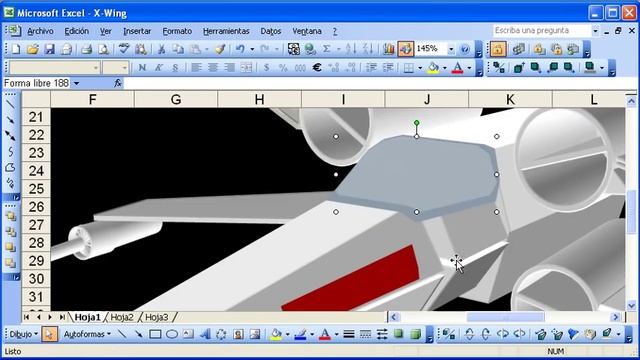Choose the Arrow Style icon

point(382,334)
